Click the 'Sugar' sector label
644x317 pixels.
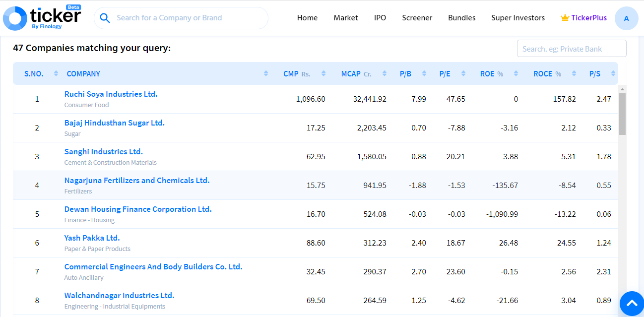[72, 133]
